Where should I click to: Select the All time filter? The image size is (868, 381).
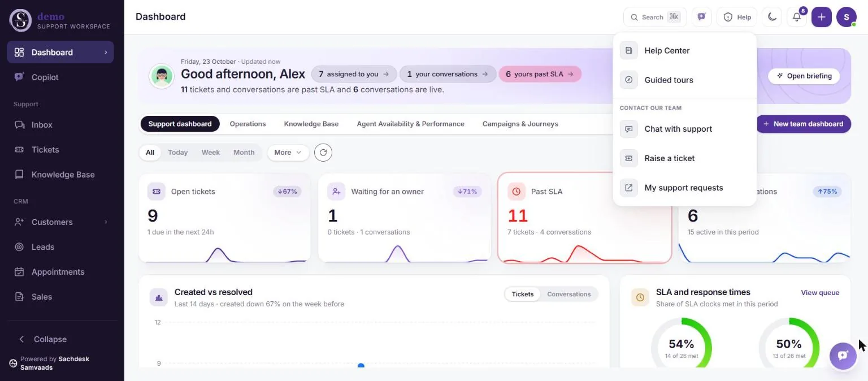click(150, 152)
